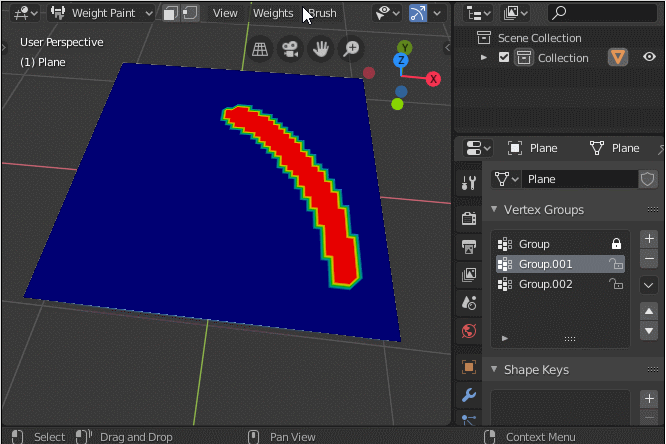Toggle vertex selection masking icon
The width and height of the screenshot is (666, 444).
click(x=190, y=13)
